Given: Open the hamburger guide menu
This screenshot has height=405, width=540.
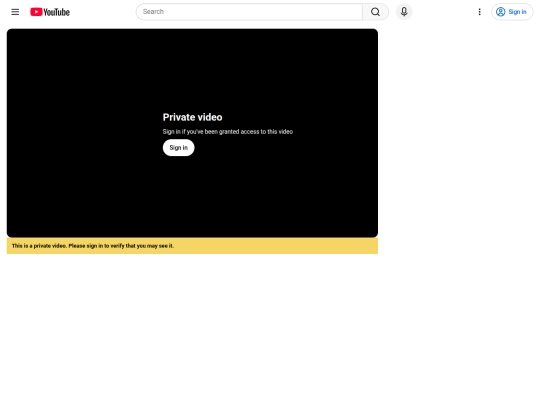Looking at the screenshot, I should 15,12.
